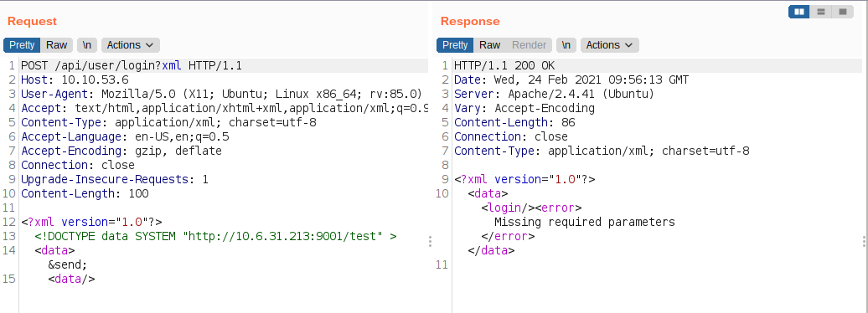868x313 pixels.
Task: Click the <!DOCTYPE data SYSTEM line
Action: point(216,236)
